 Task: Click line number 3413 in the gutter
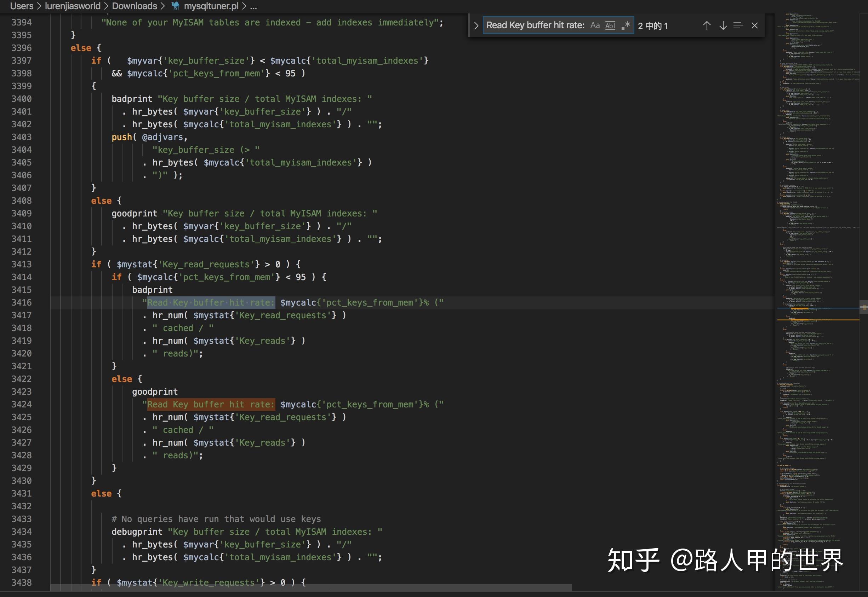click(21, 265)
